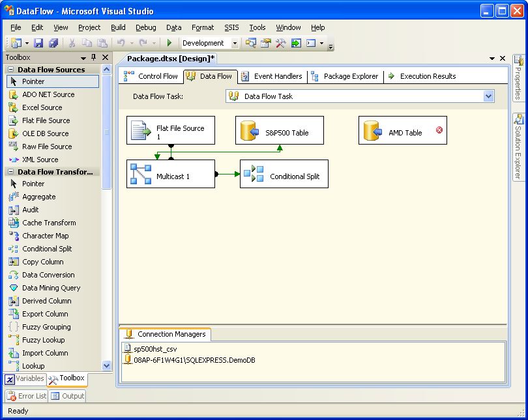Open the Toolbox wrench icon in toolbar

tap(281, 43)
